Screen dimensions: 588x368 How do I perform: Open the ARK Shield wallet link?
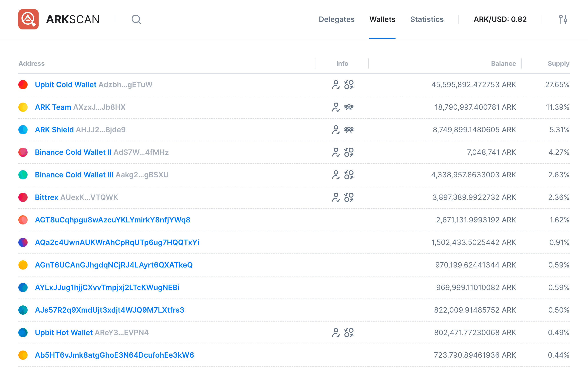click(x=54, y=130)
